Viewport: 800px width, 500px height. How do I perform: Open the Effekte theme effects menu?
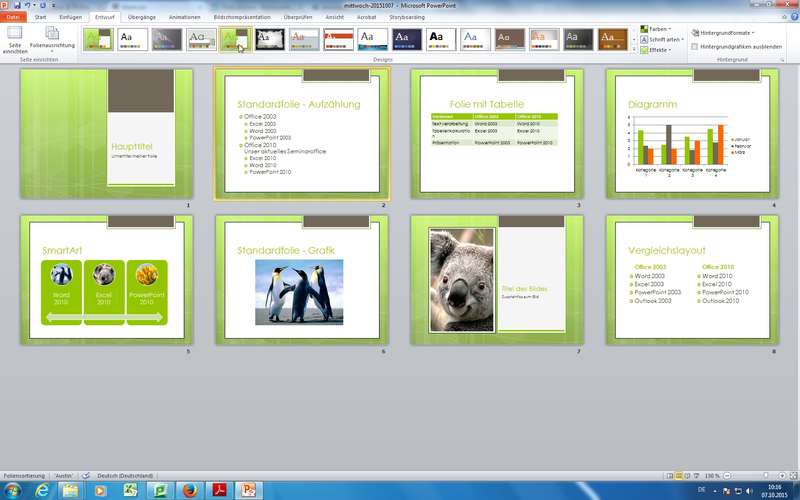656,48
